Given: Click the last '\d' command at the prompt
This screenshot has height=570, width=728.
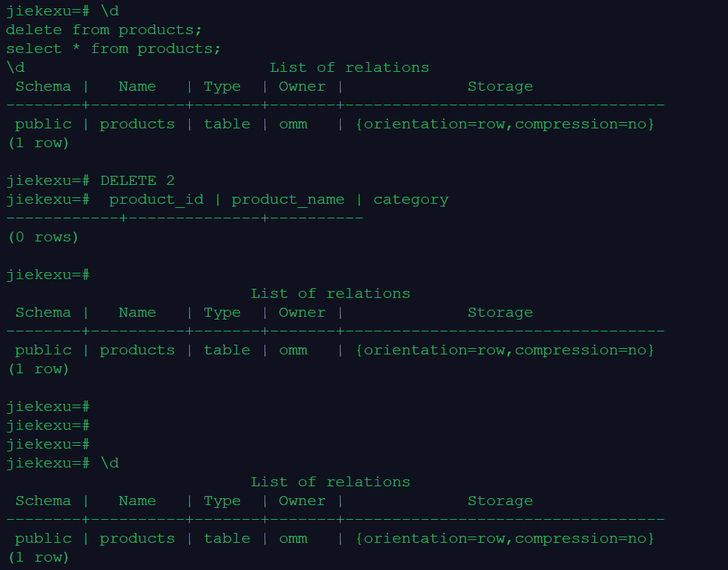Looking at the screenshot, I should coord(110,463).
